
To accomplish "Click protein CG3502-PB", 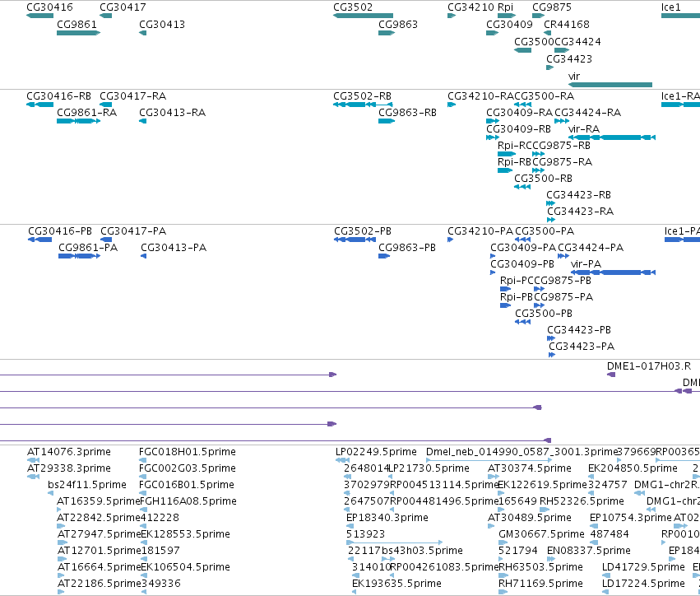I will click(363, 231).
